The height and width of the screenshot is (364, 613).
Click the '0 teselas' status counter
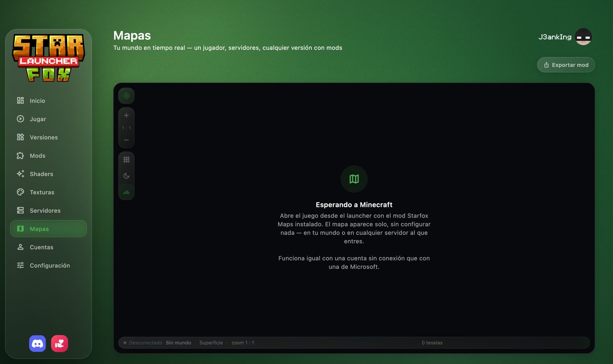pos(432,343)
